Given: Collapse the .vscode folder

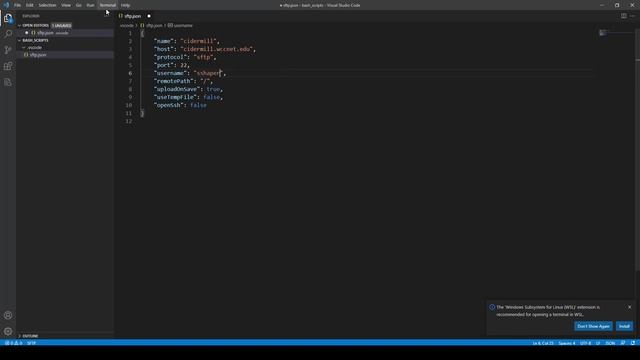Looking at the screenshot, I should pos(24,47).
